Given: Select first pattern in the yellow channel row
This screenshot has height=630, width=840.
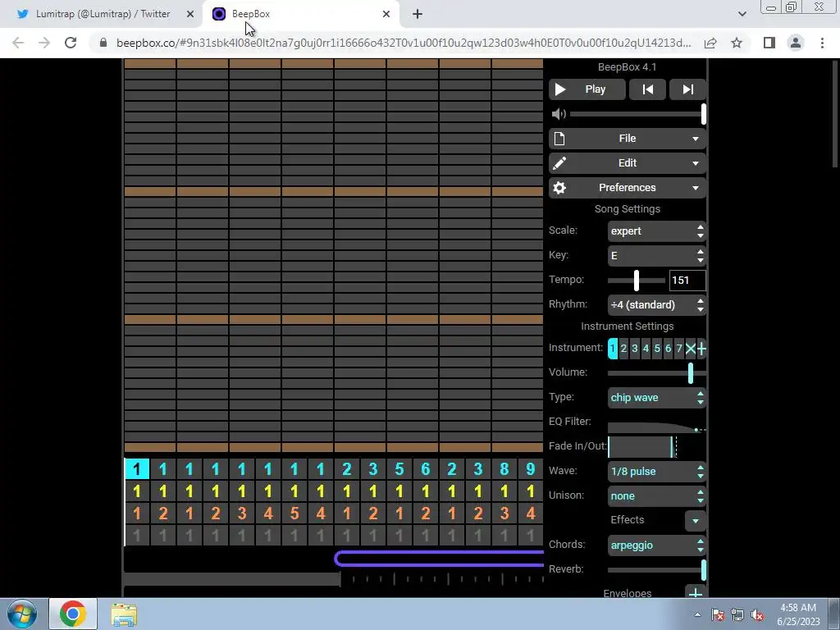Looking at the screenshot, I should (x=137, y=491).
